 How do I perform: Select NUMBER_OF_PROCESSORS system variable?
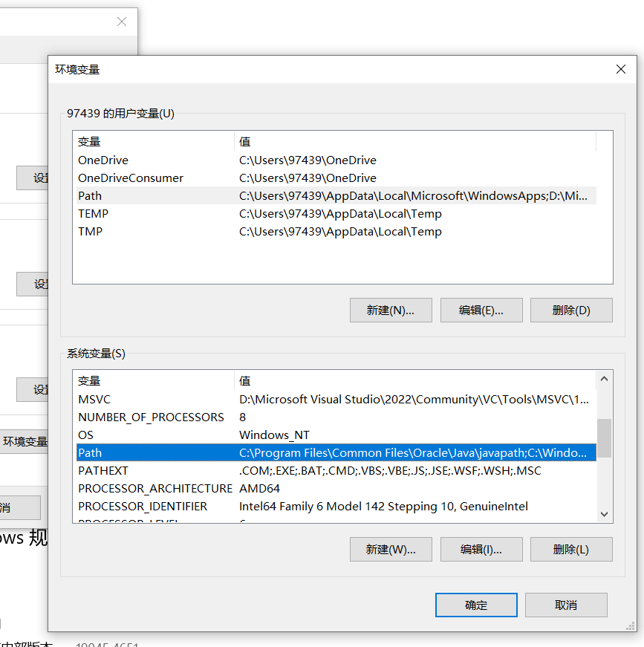coord(151,417)
